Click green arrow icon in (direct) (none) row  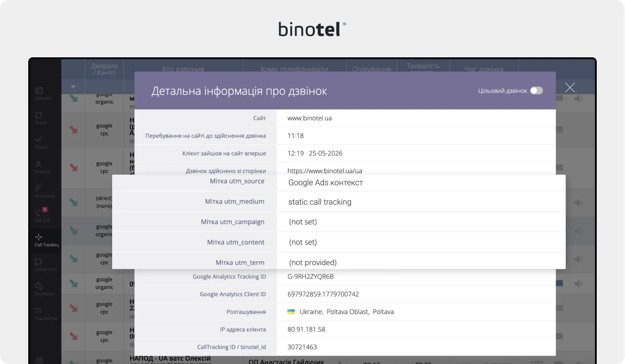pyautogui.click(x=73, y=202)
